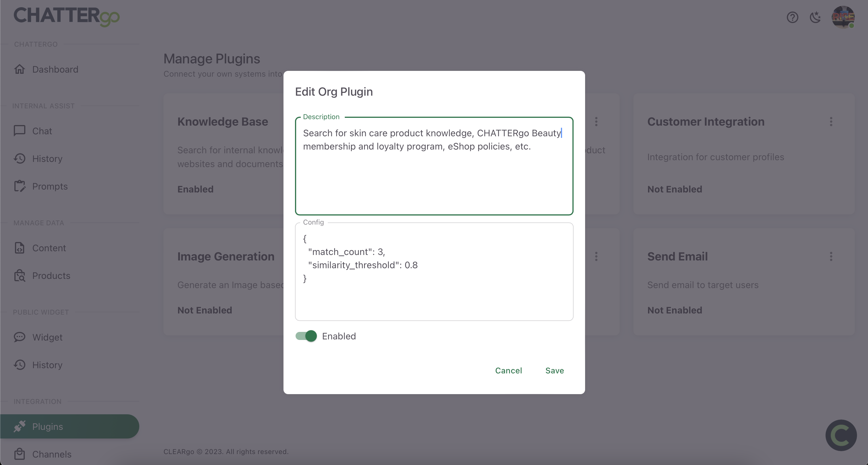Click "Integration for customer profiles" text
The height and width of the screenshot is (465, 868).
pos(716,157)
